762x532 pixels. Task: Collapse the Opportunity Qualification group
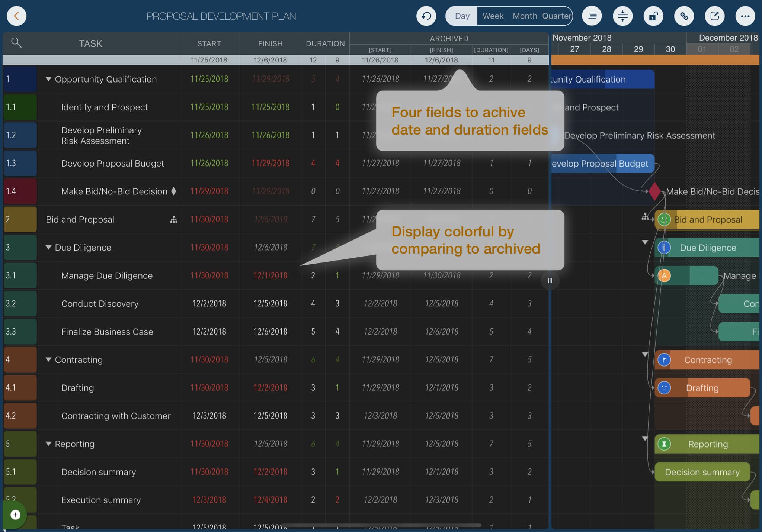pyautogui.click(x=48, y=79)
